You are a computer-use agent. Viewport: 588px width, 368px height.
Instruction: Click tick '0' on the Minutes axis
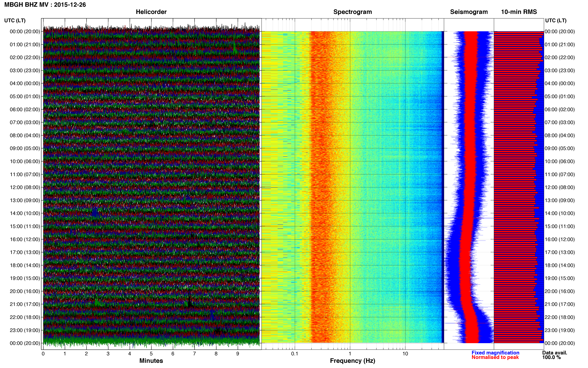[43, 354]
